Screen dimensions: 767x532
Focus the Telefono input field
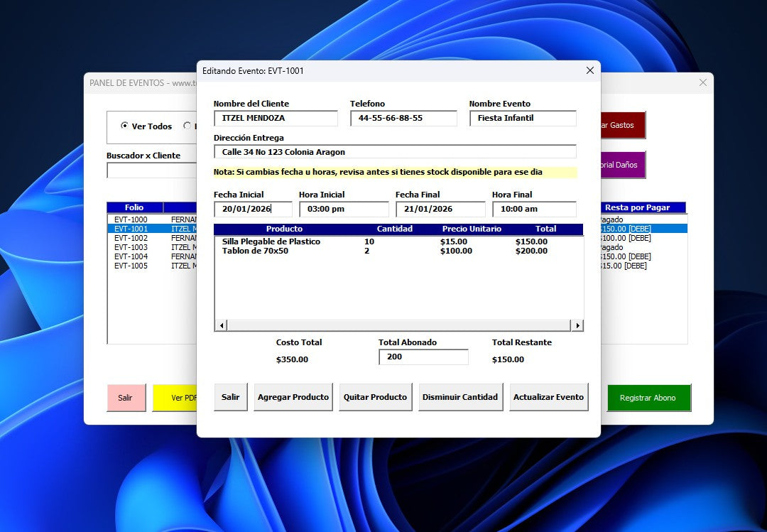pos(403,119)
